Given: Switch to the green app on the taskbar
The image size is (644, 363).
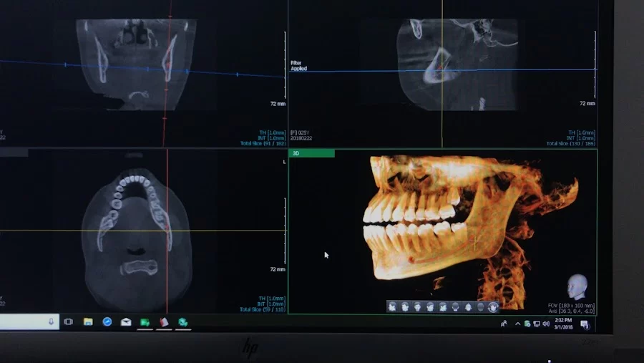Looking at the screenshot, I should pos(145,323).
